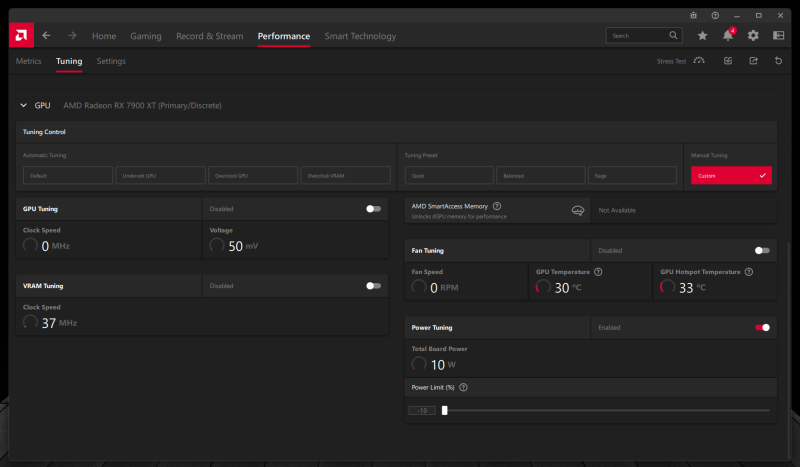
Task: Collapse the GPU section chevron
Action: click(x=23, y=105)
